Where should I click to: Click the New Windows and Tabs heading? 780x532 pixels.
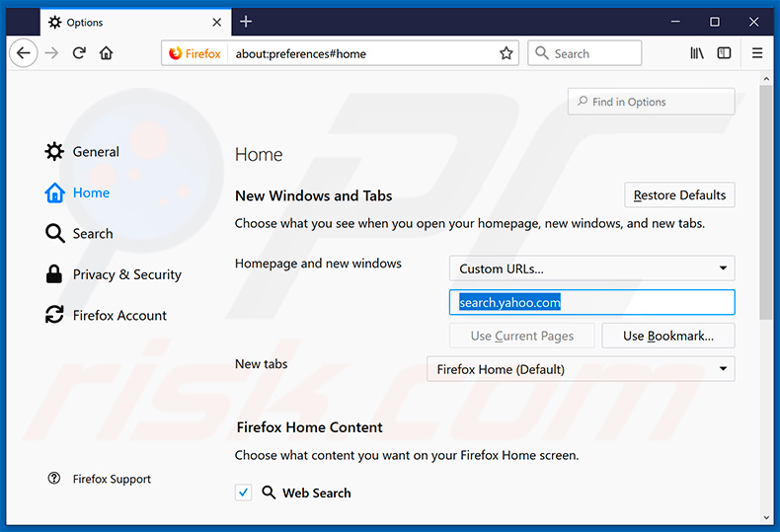313,195
